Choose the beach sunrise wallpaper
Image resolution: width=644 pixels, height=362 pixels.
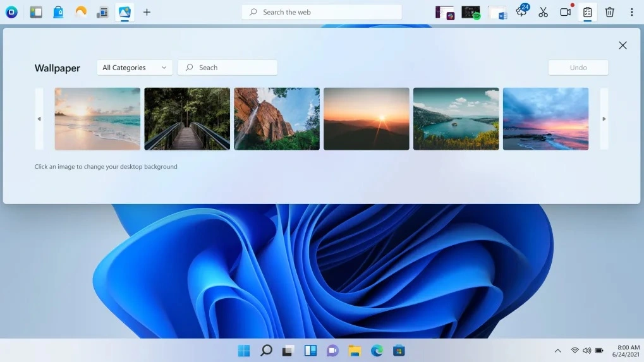point(97,119)
